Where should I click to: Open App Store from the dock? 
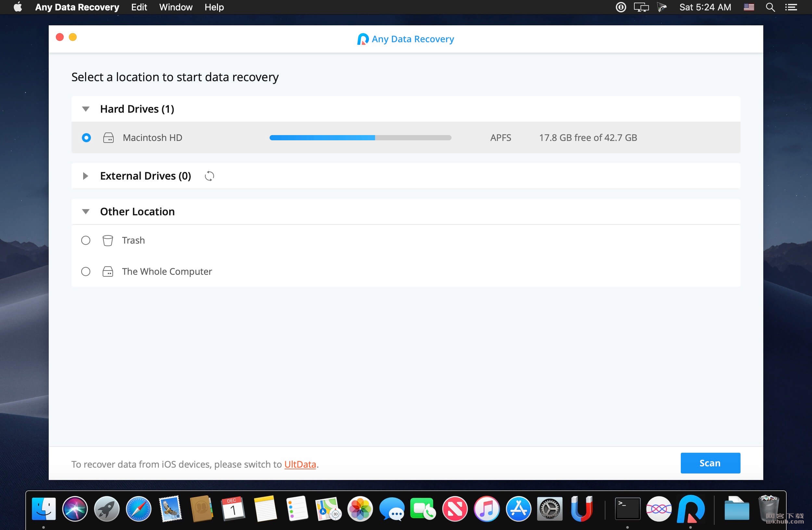[x=518, y=509]
